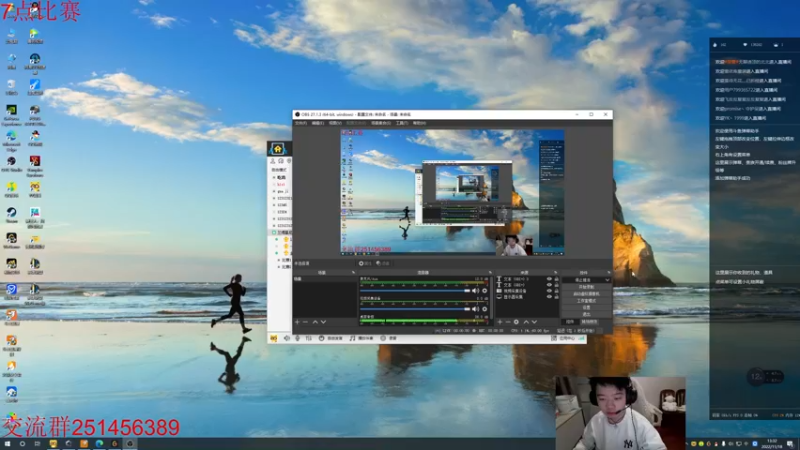Switch to the 转场特效 tab

[x=589, y=321]
